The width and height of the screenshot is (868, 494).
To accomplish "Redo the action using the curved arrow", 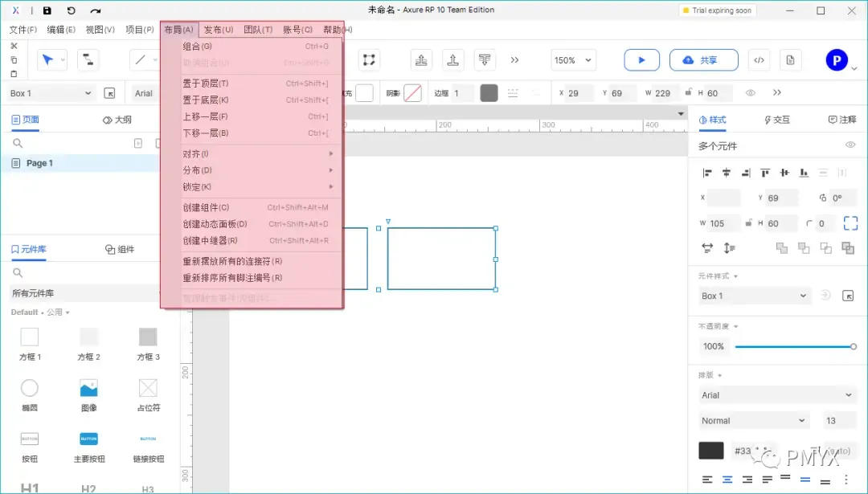I will pyautogui.click(x=96, y=10).
